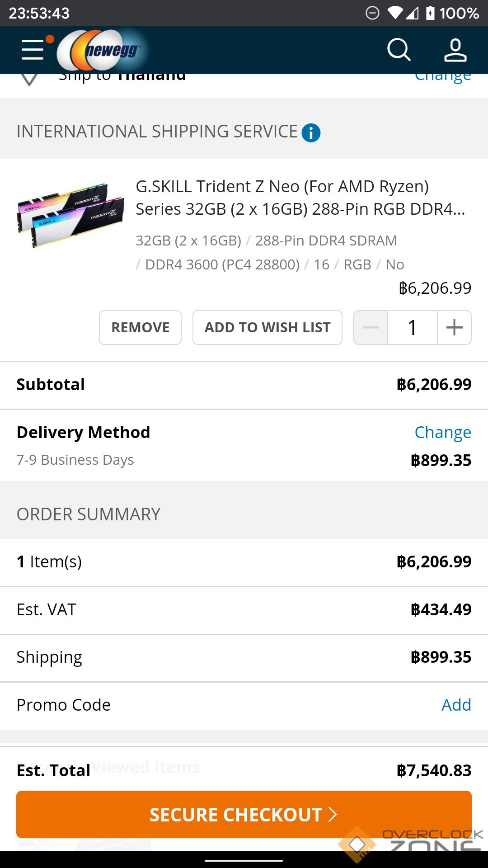This screenshot has height=868, width=488.
Task: Change the ship-to country
Action: click(x=443, y=78)
